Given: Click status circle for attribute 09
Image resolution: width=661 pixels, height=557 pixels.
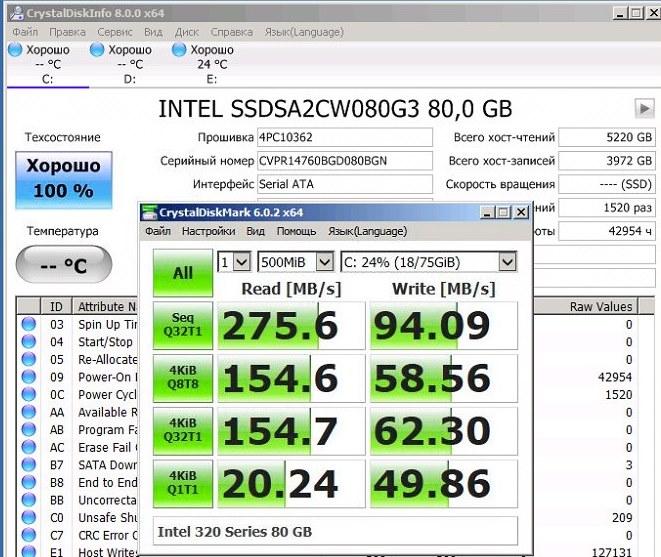Looking at the screenshot, I should 29,377.
